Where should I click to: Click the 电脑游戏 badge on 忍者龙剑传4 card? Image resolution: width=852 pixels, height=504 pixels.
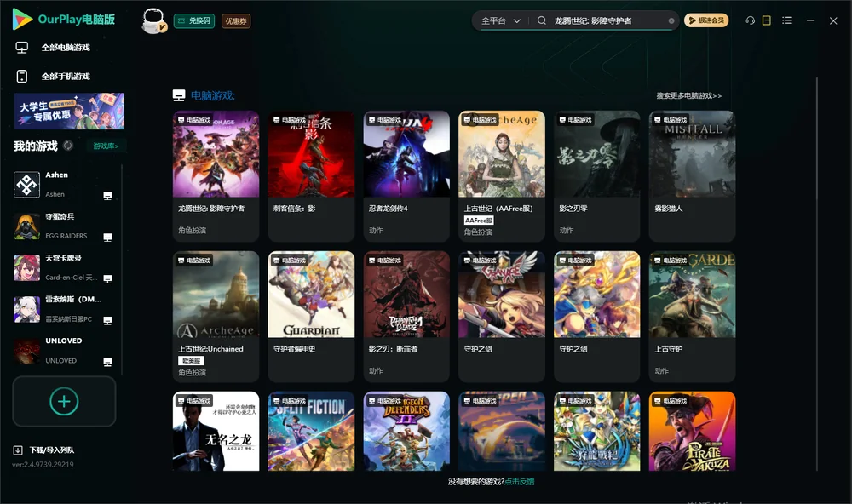385,120
